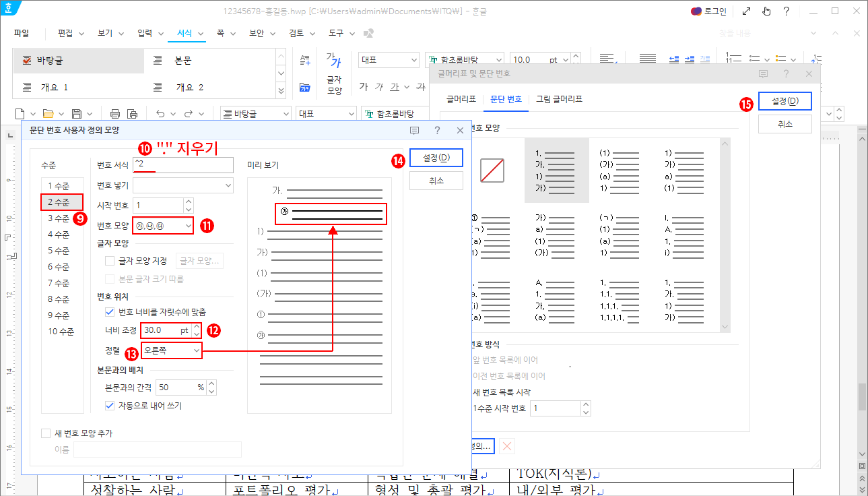868x496 pixels.
Task: Select 2 수준 in the level list
Action: click(62, 201)
